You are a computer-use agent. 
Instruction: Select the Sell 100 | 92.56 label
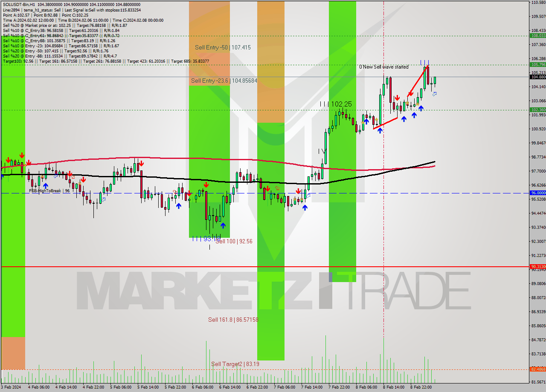pyautogui.click(x=234, y=241)
